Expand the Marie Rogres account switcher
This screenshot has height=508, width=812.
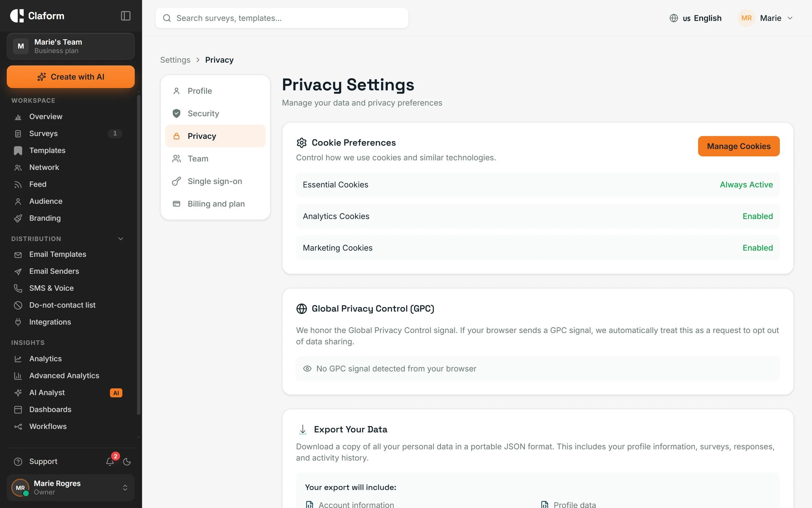71,488
